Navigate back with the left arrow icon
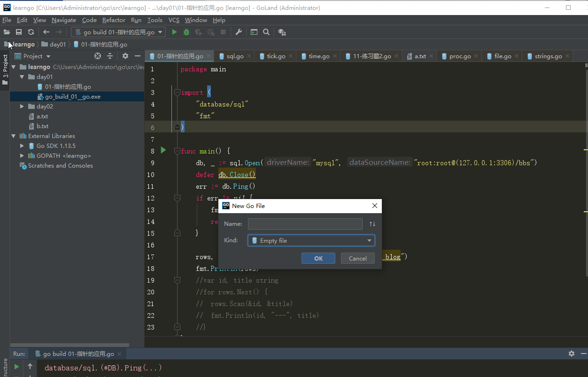This screenshot has height=377, width=588. tap(46, 32)
